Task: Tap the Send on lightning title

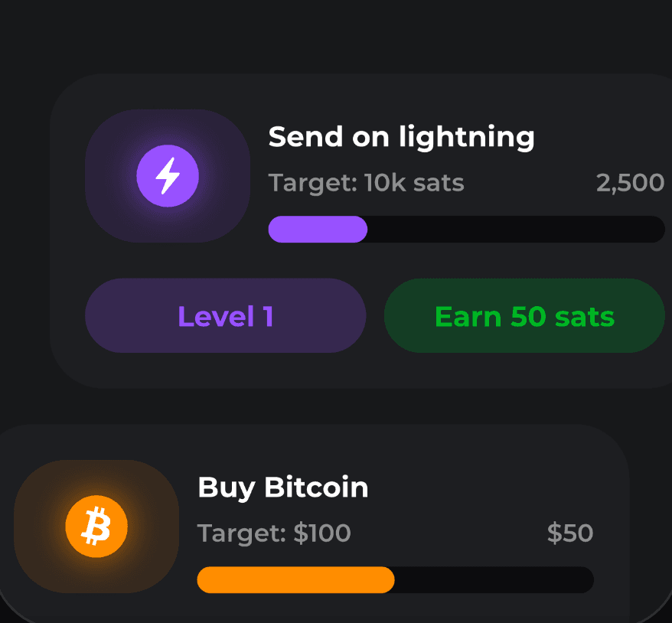Action: click(401, 137)
